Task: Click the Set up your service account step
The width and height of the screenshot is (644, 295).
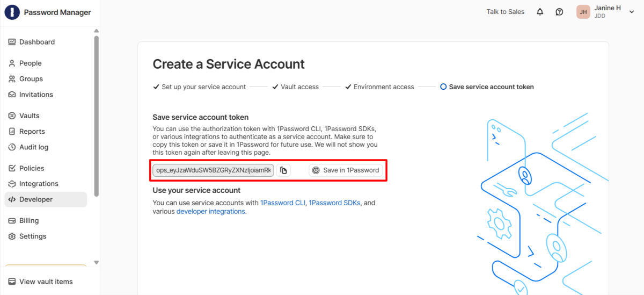Action: pyautogui.click(x=200, y=87)
